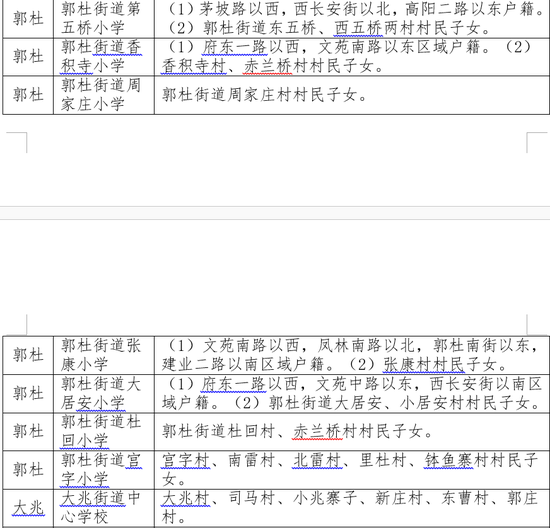Click the 郭杜街道杜回小学 school cell
The height and width of the screenshot is (528, 550).
(104, 432)
